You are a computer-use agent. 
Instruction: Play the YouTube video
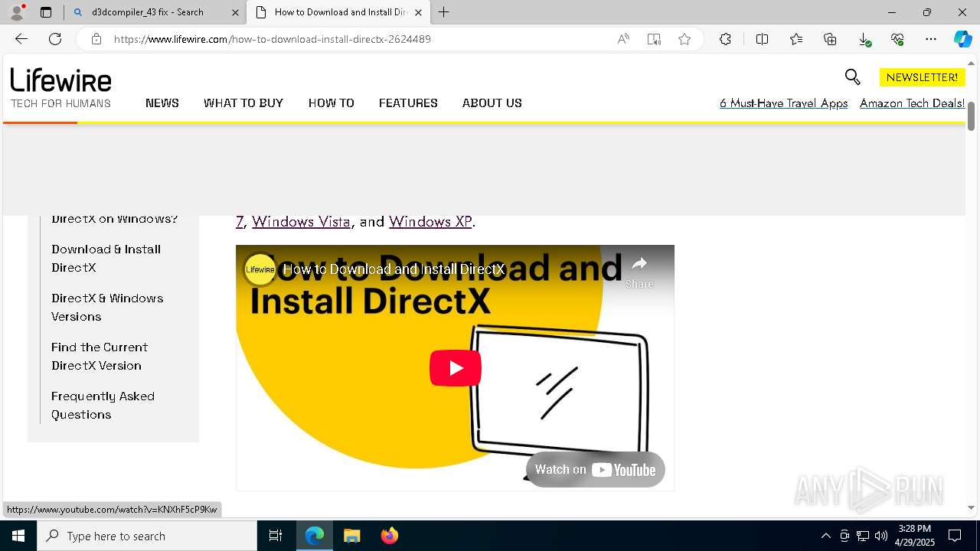456,368
